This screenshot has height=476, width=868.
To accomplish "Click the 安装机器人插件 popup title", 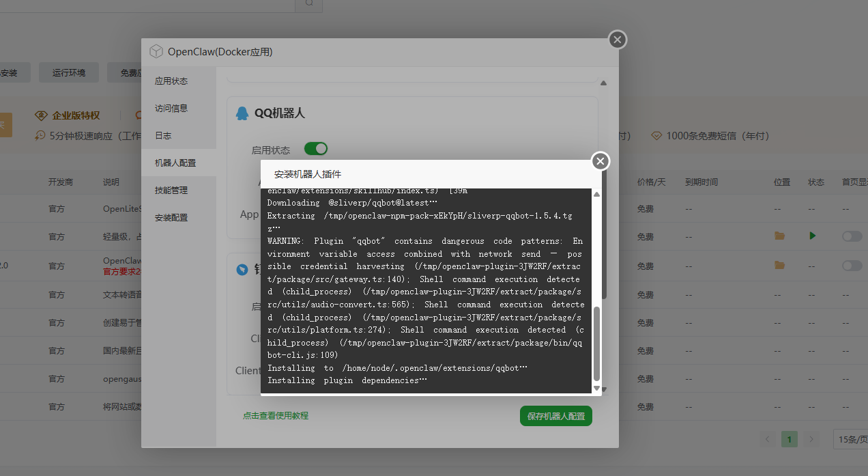I will point(307,174).
